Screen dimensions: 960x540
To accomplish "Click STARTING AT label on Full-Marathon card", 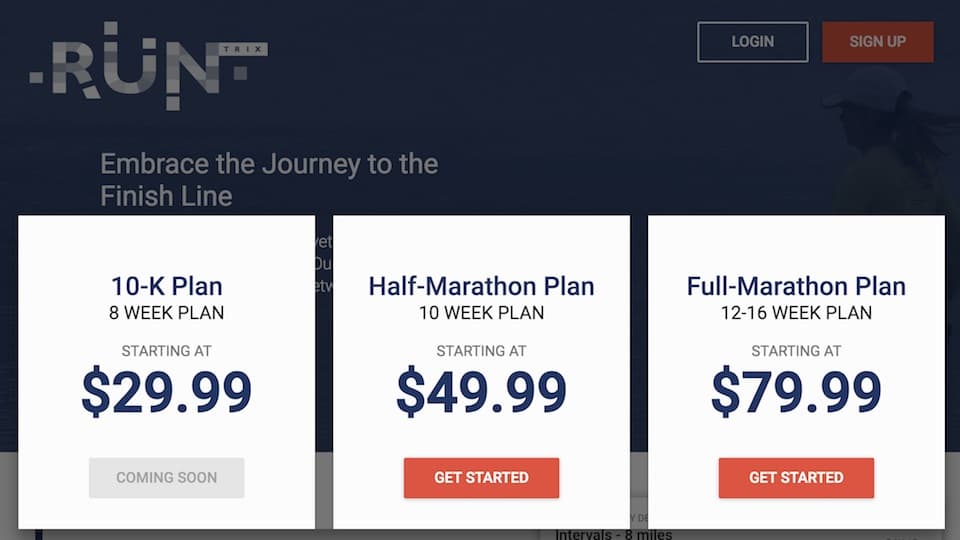I will coord(796,351).
